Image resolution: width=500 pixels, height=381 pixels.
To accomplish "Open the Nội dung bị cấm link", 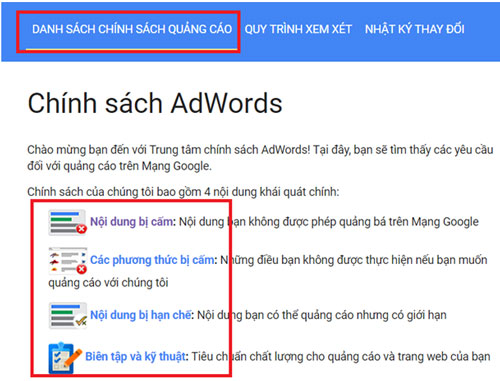I will coord(132,222).
